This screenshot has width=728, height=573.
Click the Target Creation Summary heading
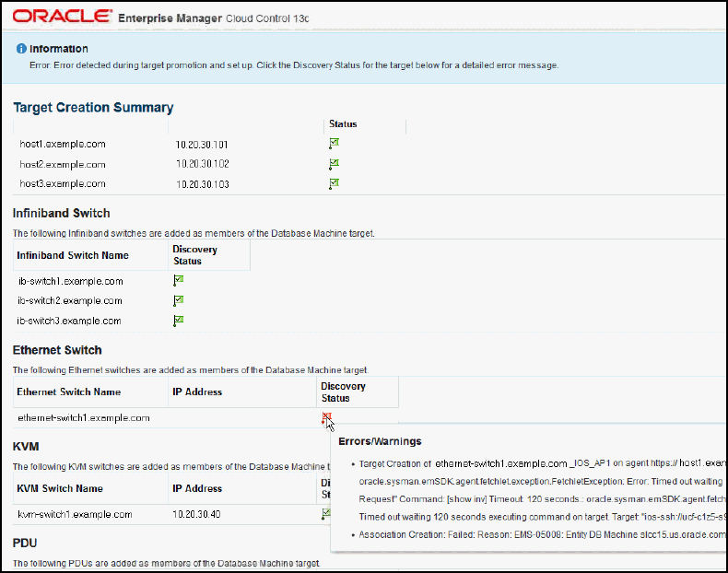coord(93,108)
